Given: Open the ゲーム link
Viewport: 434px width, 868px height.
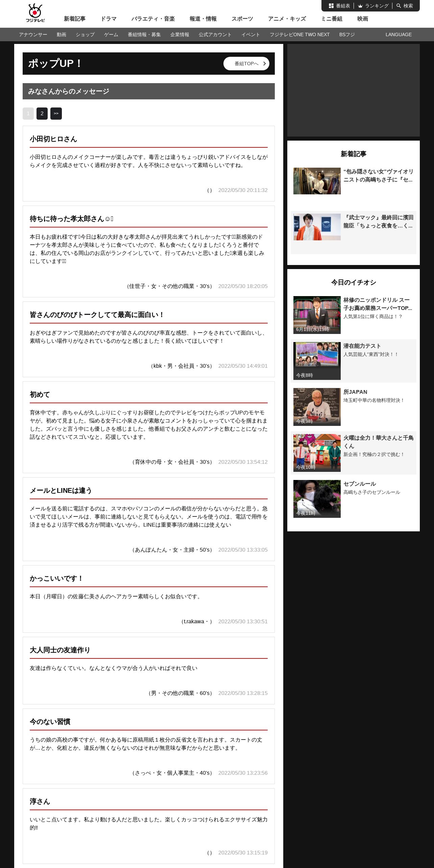Looking at the screenshot, I should click(x=111, y=34).
